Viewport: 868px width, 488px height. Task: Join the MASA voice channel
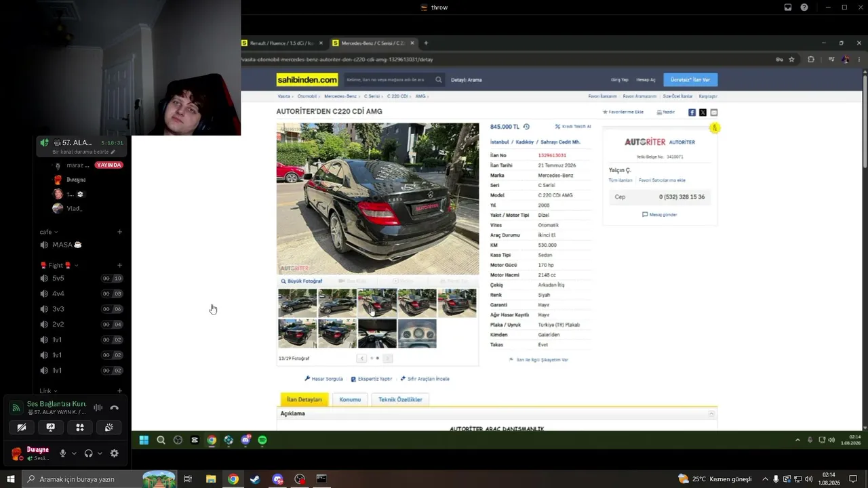(x=81, y=245)
